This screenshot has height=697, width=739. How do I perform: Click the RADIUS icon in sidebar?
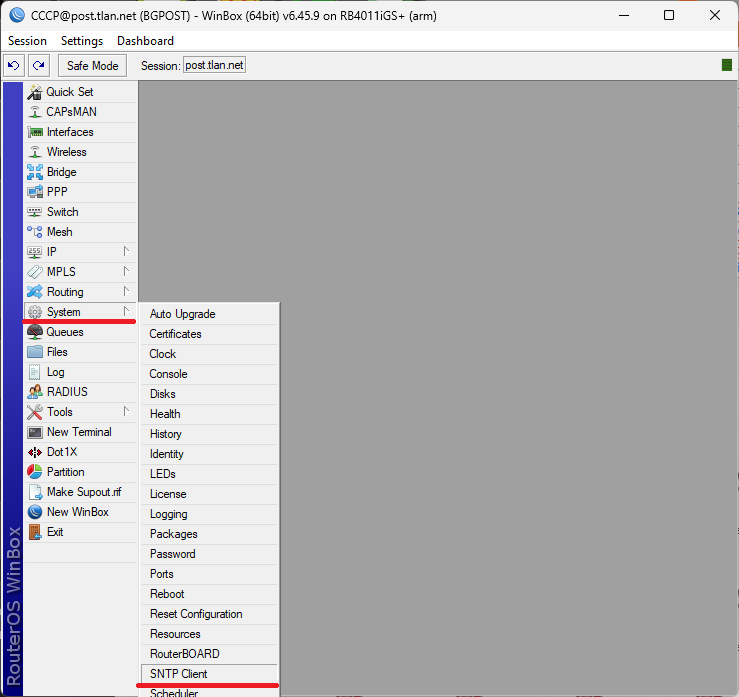(x=35, y=392)
